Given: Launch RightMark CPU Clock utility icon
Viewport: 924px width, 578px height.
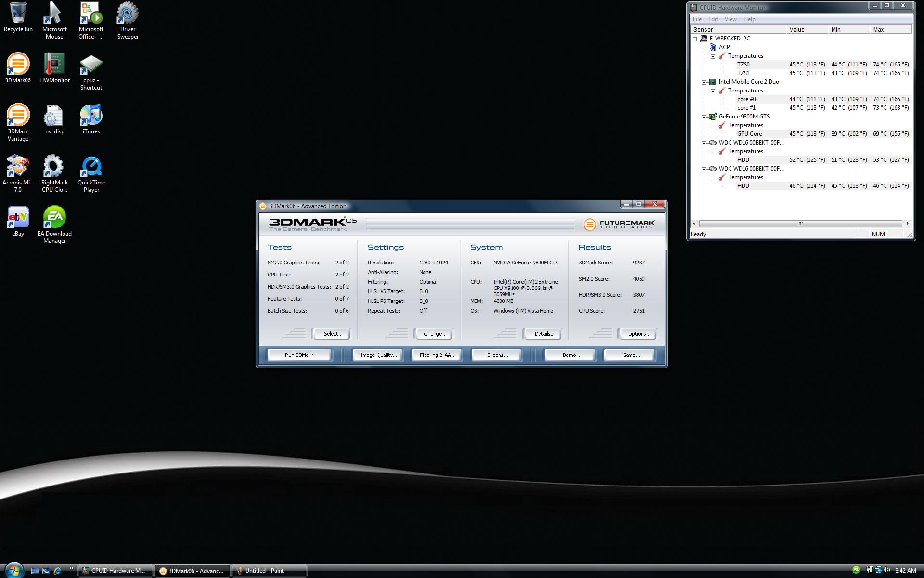Looking at the screenshot, I should tap(54, 174).
